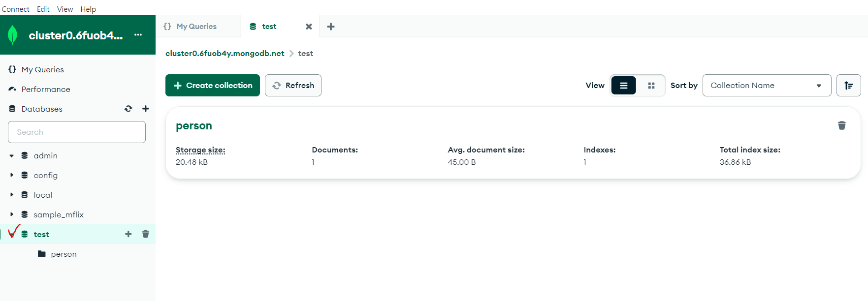Image resolution: width=868 pixels, height=301 pixels.
Task: Click My Queries braces icon in sidebar
Action: coord(12,69)
